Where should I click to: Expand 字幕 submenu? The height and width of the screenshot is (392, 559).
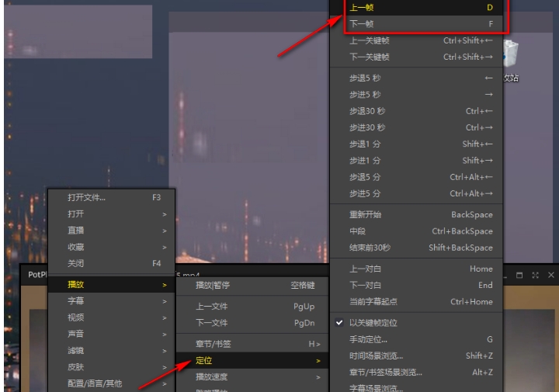[x=112, y=301]
